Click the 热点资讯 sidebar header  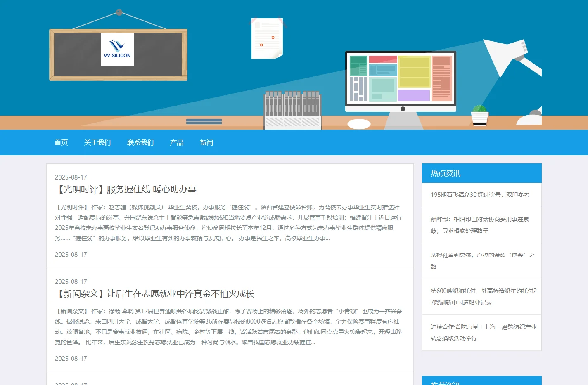481,173
